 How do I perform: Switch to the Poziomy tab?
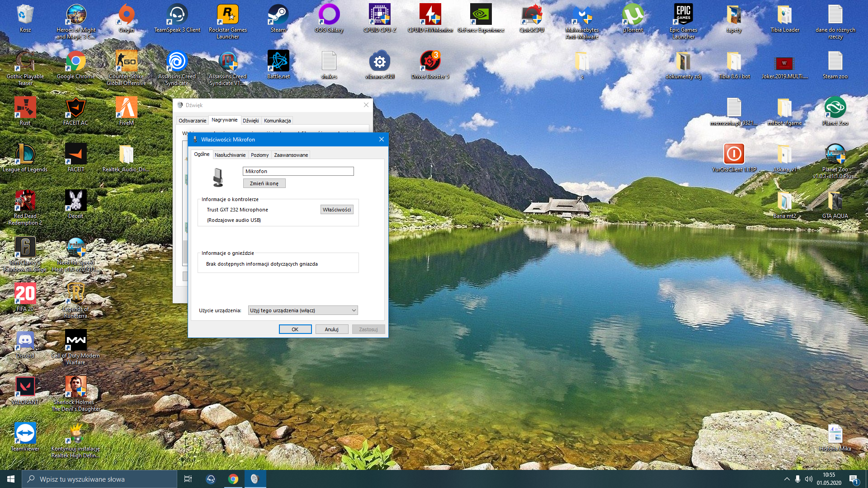point(259,155)
